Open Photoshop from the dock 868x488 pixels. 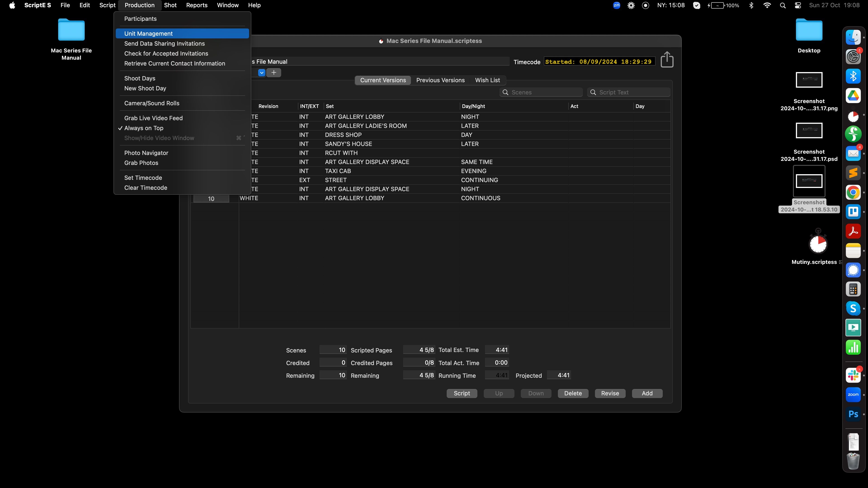pyautogui.click(x=853, y=414)
